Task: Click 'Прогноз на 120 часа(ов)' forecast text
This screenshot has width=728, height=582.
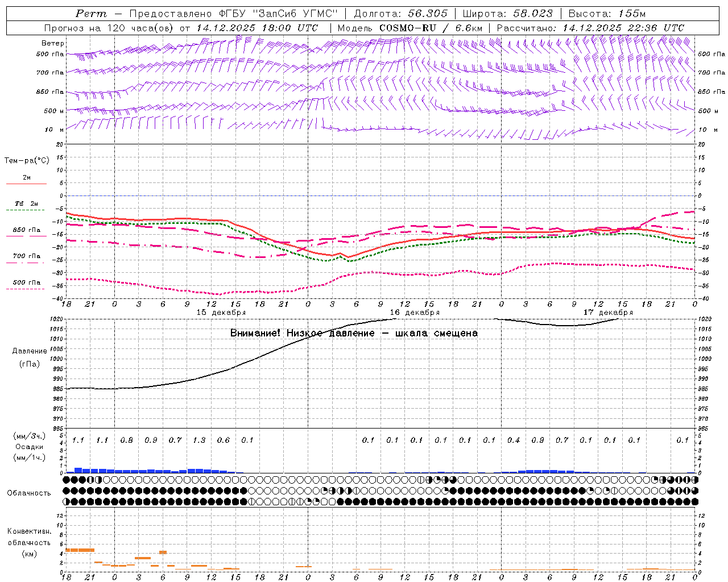Action: point(110,28)
